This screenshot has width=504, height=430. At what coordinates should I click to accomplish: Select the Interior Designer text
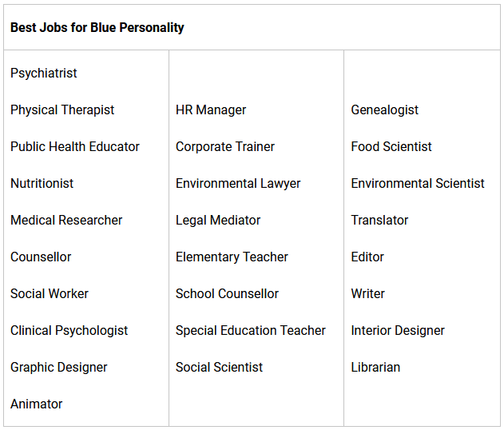tap(398, 330)
